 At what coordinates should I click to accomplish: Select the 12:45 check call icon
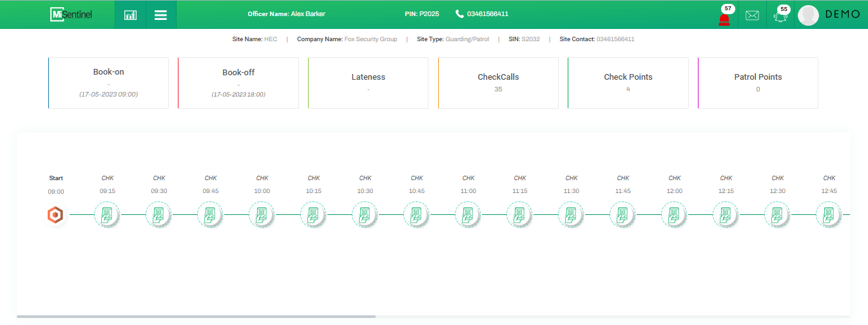[x=829, y=215]
